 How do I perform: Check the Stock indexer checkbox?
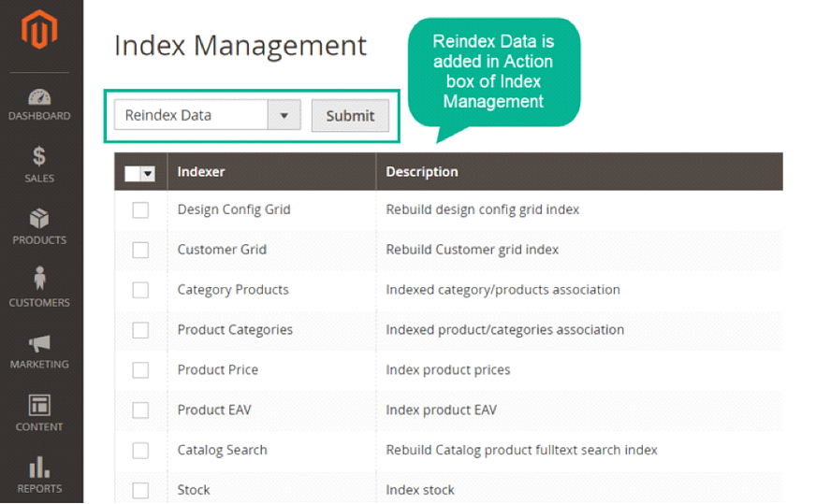(x=140, y=490)
